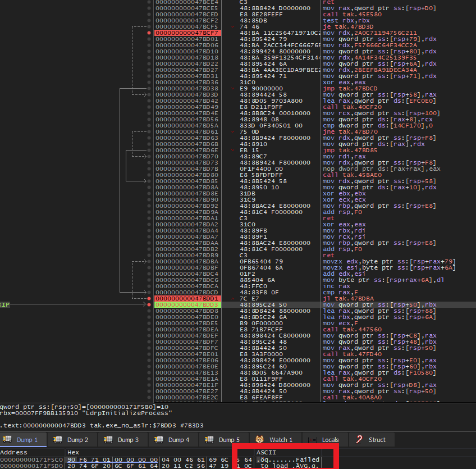Viewport: 476px width, 469px height.
Task: Click instruction 'call tak.45E580'
Action: click(352, 14)
